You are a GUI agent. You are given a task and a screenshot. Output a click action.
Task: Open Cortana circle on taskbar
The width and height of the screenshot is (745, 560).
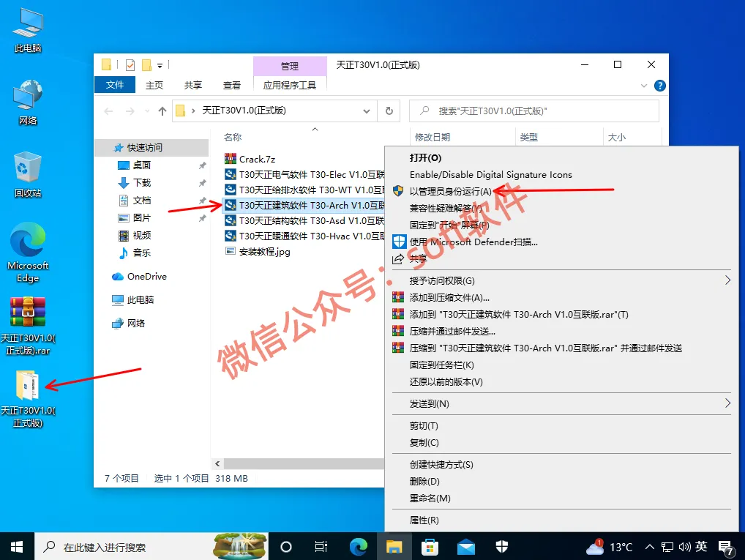[x=286, y=547]
